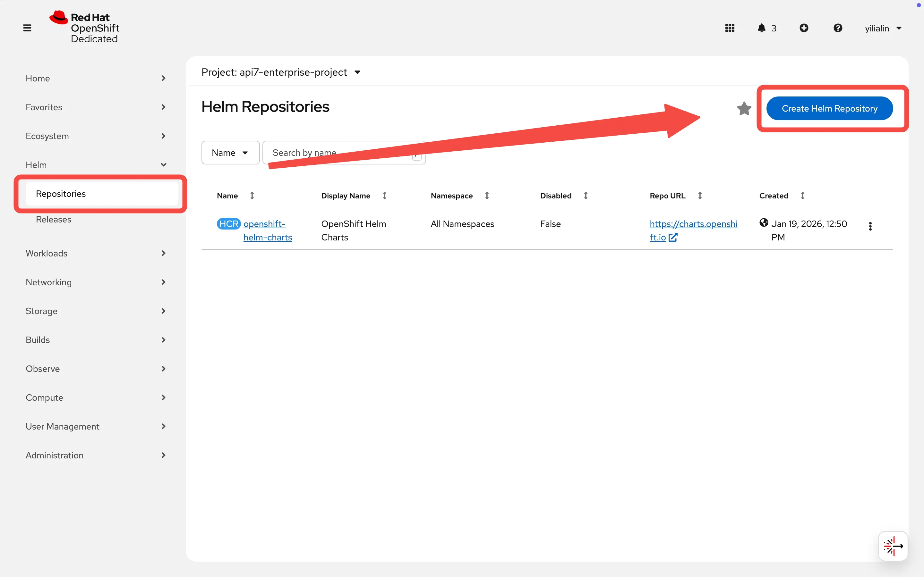The width and height of the screenshot is (924, 577).
Task: Switch to the Releases tab
Action: 54,219
